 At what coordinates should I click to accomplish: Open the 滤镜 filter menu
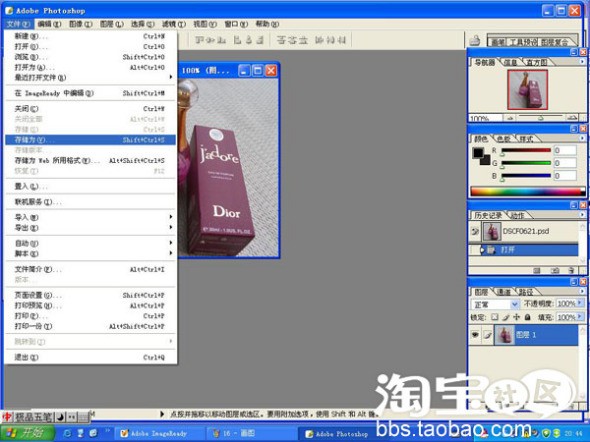[x=174, y=24]
